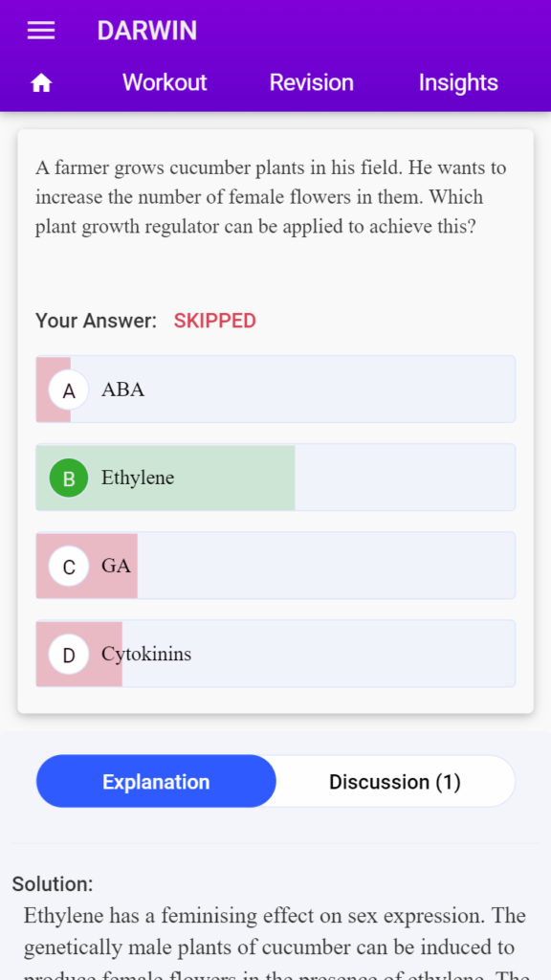Open the hamburger navigation menu

pos(41,31)
